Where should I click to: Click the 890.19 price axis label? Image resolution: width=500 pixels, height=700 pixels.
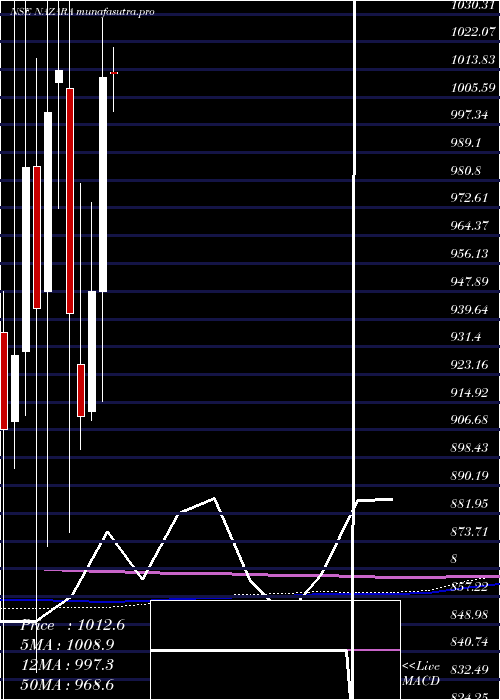[469, 476]
